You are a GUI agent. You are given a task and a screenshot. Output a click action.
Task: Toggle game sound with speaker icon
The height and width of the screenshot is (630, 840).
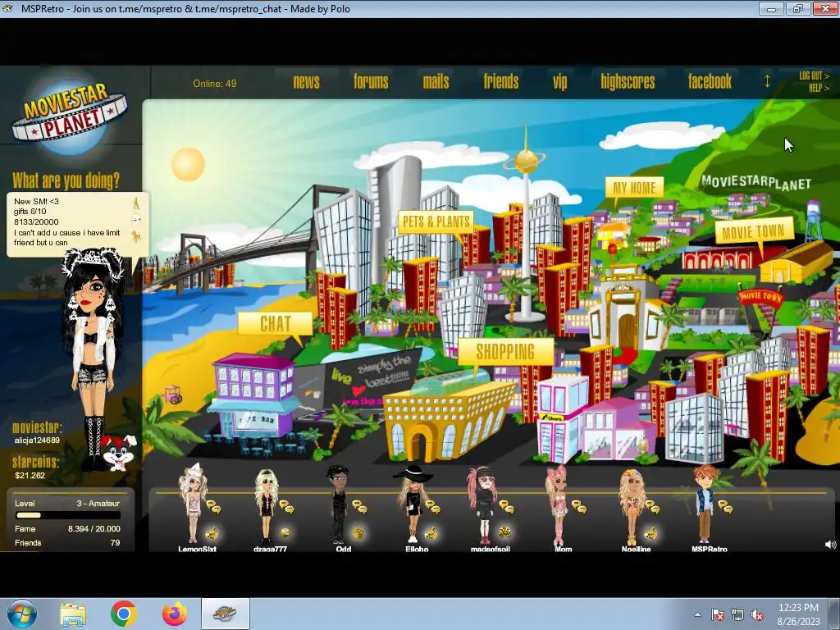830,545
